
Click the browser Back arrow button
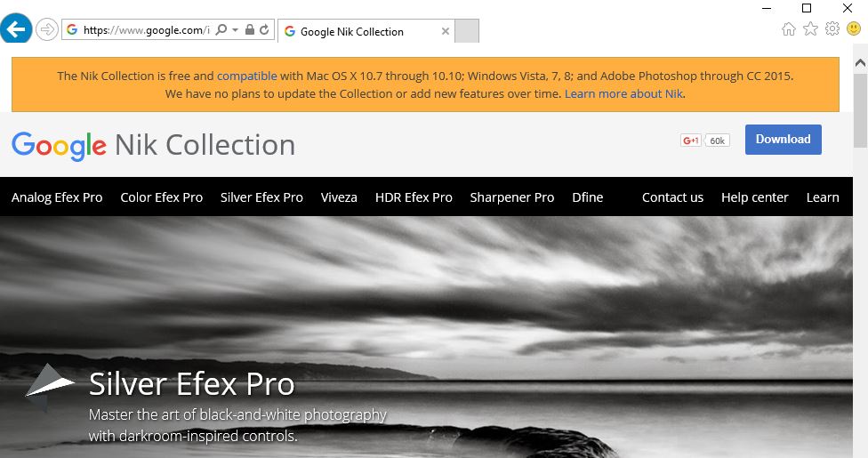pos(16,28)
